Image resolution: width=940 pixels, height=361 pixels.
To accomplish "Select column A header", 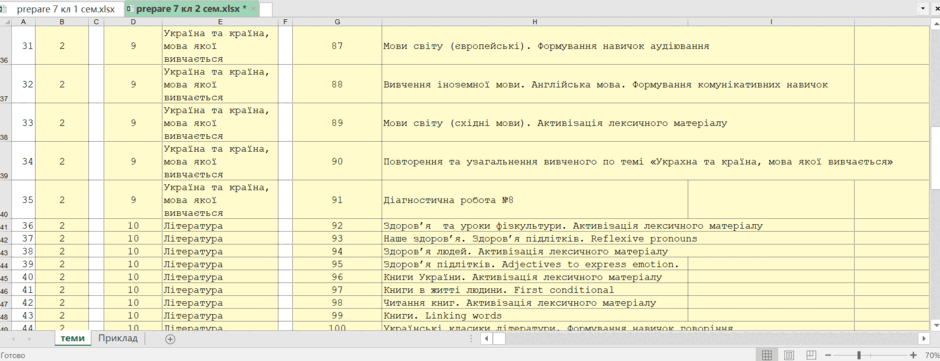I will [x=23, y=22].
